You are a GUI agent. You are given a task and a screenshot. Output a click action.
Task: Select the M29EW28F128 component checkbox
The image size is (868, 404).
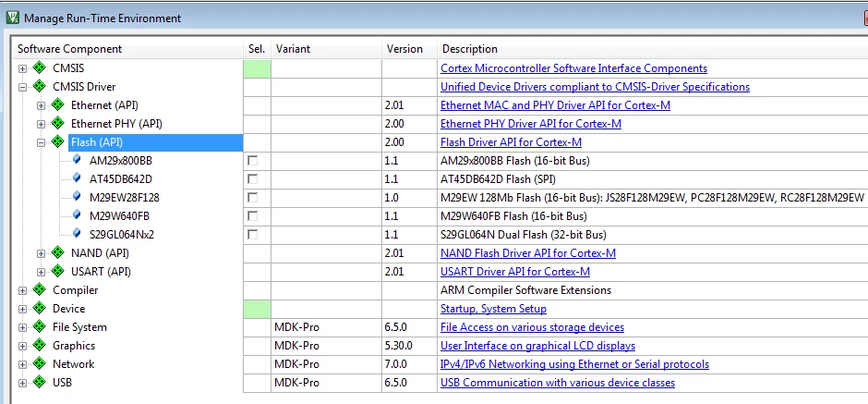252,197
